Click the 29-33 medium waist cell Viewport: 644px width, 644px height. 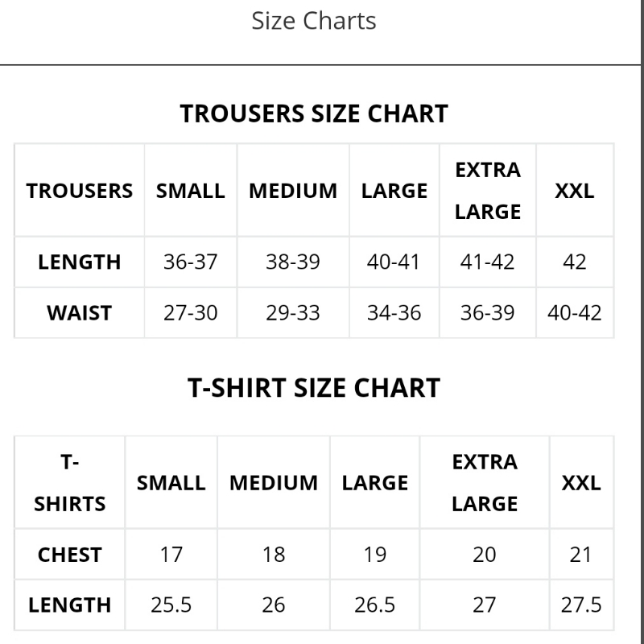293,313
